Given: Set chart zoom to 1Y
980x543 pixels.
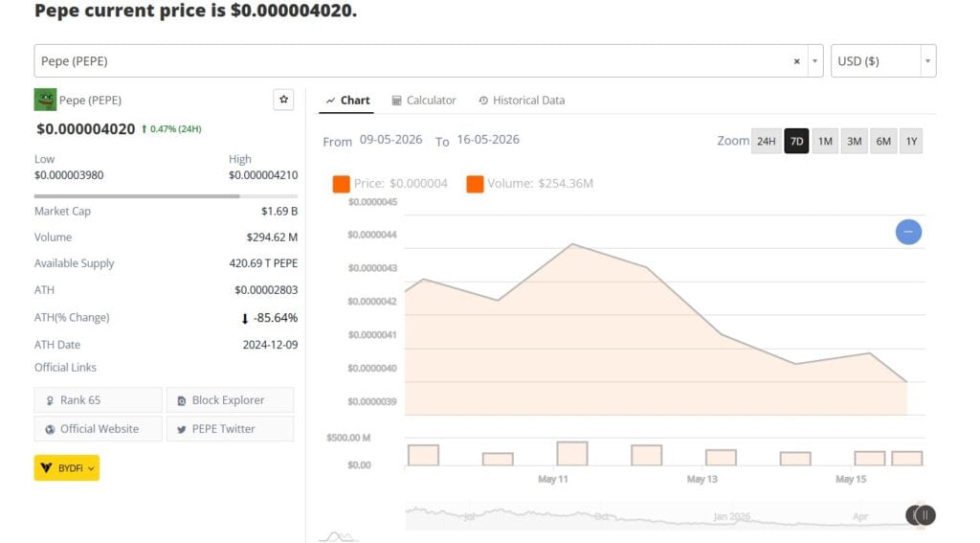Looking at the screenshot, I should [911, 141].
